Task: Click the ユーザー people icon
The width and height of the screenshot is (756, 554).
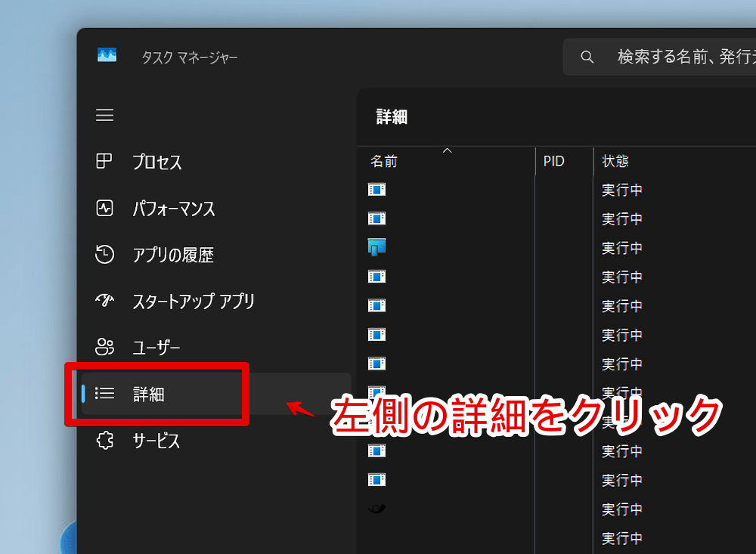Action: click(104, 347)
